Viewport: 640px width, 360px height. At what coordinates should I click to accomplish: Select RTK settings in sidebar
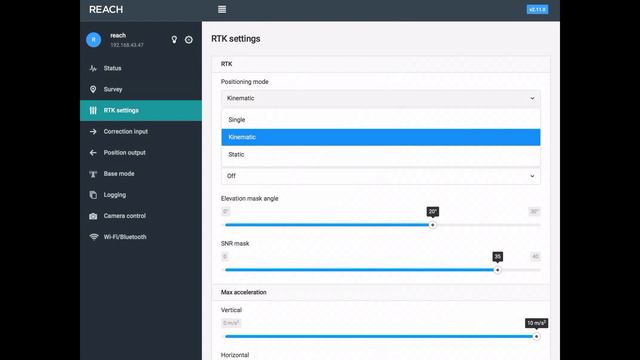(x=141, y=111)
